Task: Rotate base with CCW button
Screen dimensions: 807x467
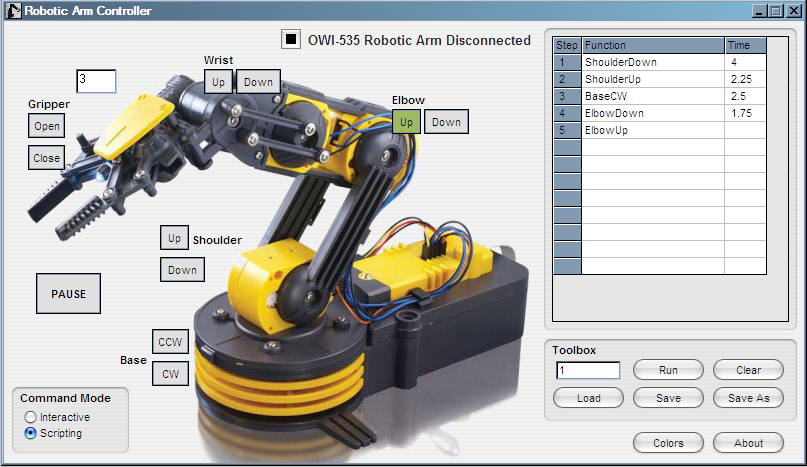Action: click(x=169, y=342)
